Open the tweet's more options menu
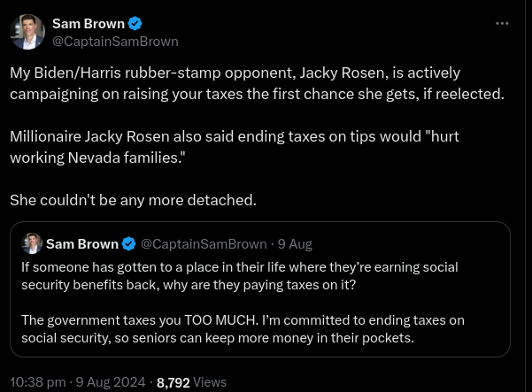 [x=502, y=24]
